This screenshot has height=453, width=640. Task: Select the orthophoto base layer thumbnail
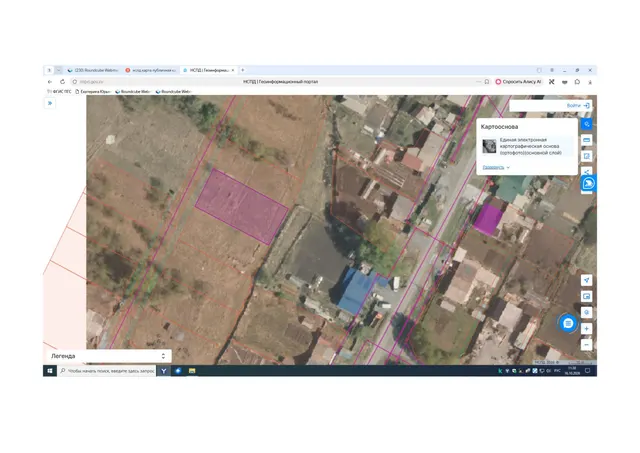[489, 146]
